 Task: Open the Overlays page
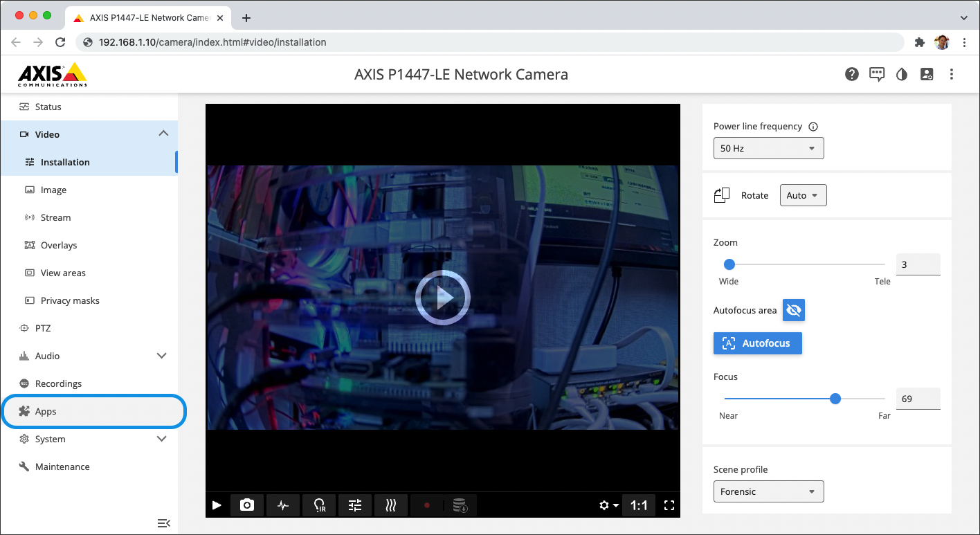89,245
